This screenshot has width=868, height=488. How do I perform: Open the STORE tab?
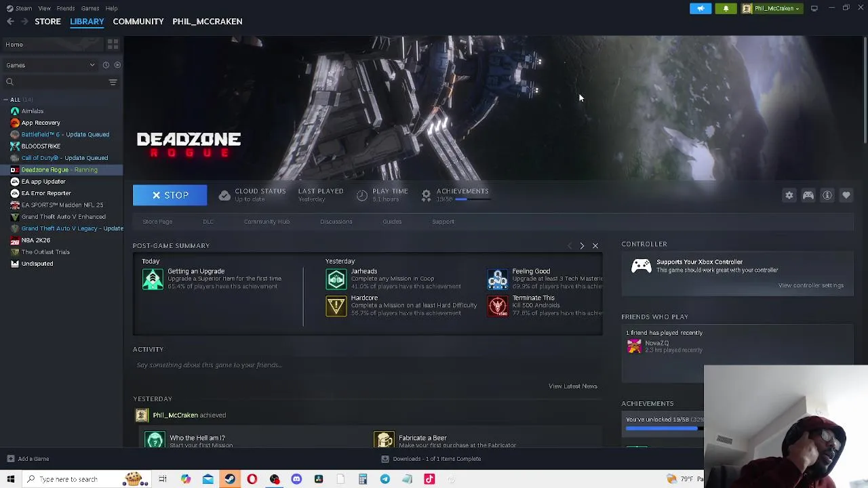coord(47,21)
